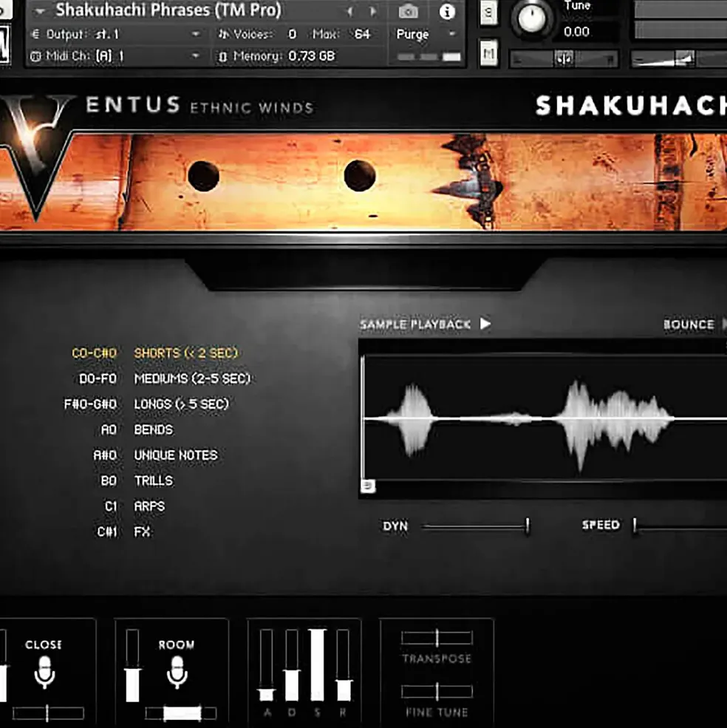Adjust the Decay (D) envelope fader

click(x=292, y=665)
